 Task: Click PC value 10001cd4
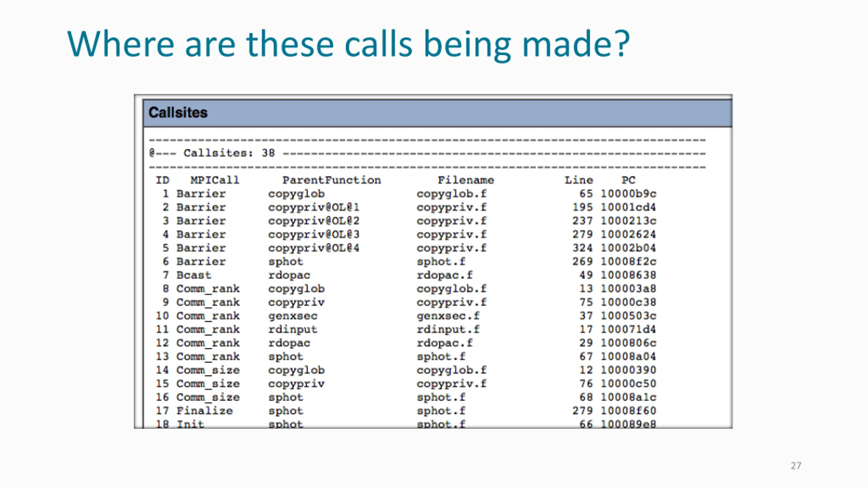[x=628, y=207]
